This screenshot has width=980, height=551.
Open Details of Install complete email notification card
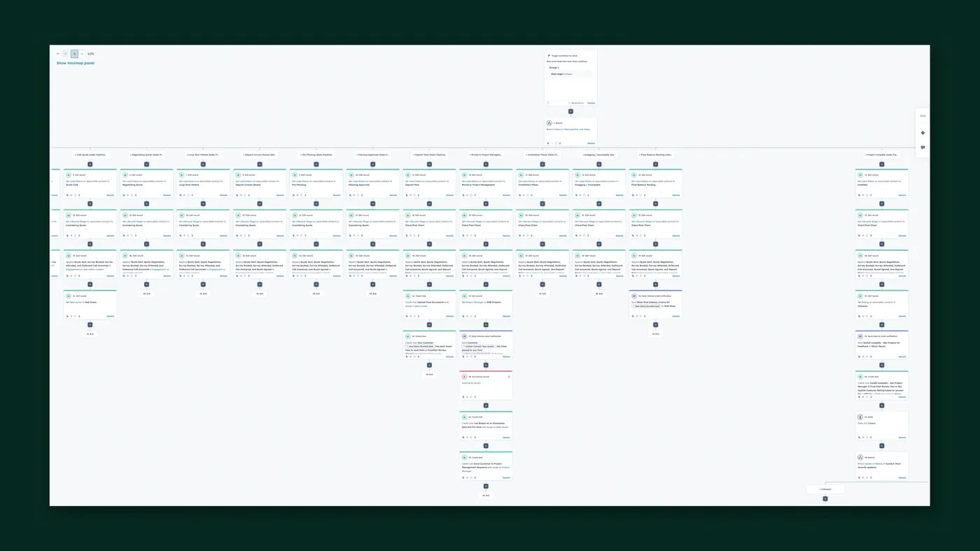[x=902, y=356]
